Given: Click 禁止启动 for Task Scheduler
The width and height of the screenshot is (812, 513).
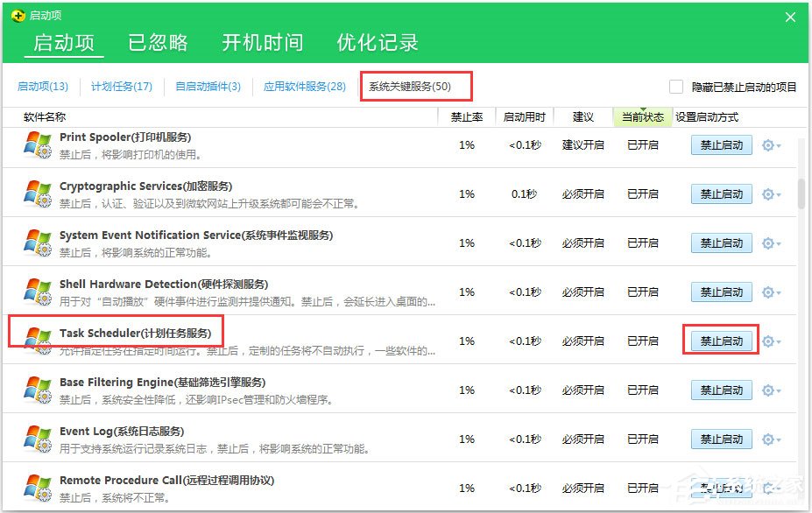Looking at the screenshot, I should (721, 341).
